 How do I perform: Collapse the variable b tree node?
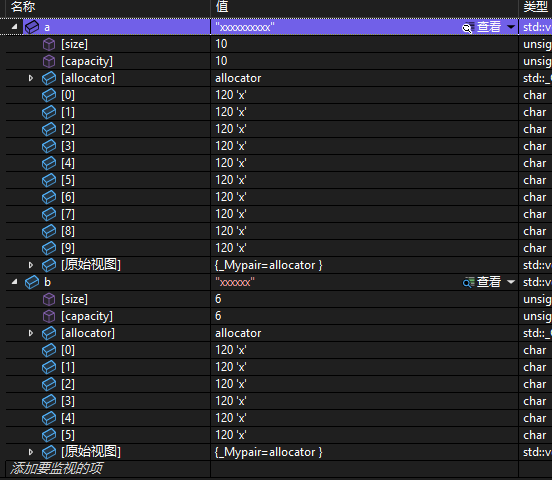(x=14, y=282)
